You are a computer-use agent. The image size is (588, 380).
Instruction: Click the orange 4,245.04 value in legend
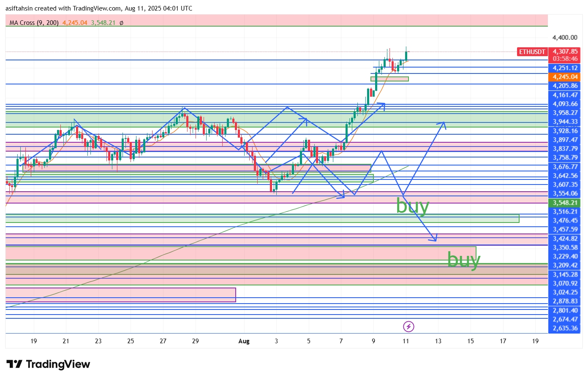pos(75,23)
